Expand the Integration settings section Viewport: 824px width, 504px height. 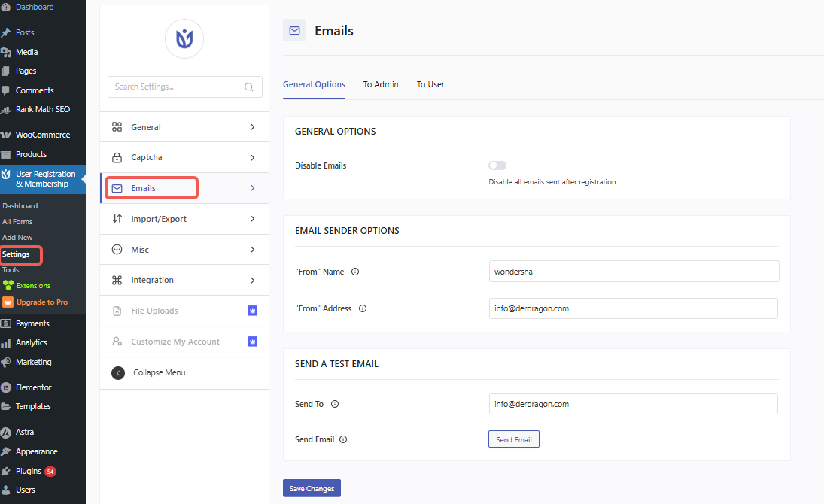click(253, 280)
